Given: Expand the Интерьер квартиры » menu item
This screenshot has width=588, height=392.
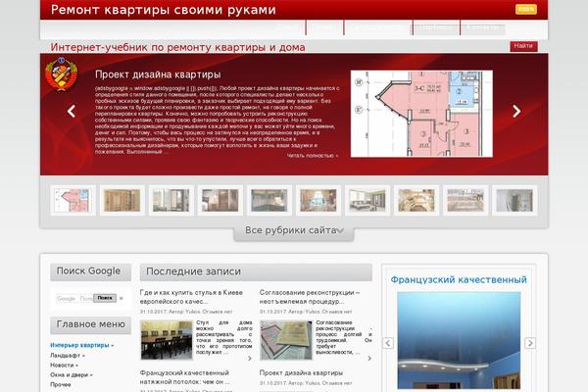Looking at the screenshot, I should click(81, 345).
